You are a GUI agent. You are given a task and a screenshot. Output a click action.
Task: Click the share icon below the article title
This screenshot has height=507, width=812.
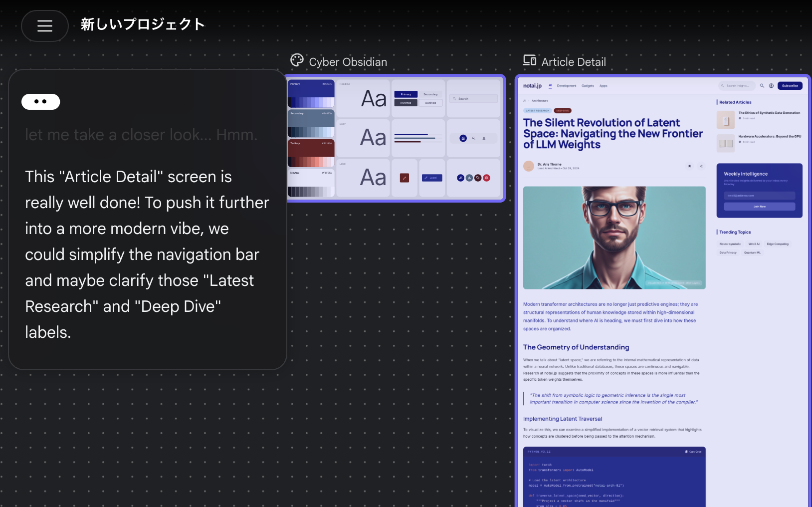(x=701, y=166)
